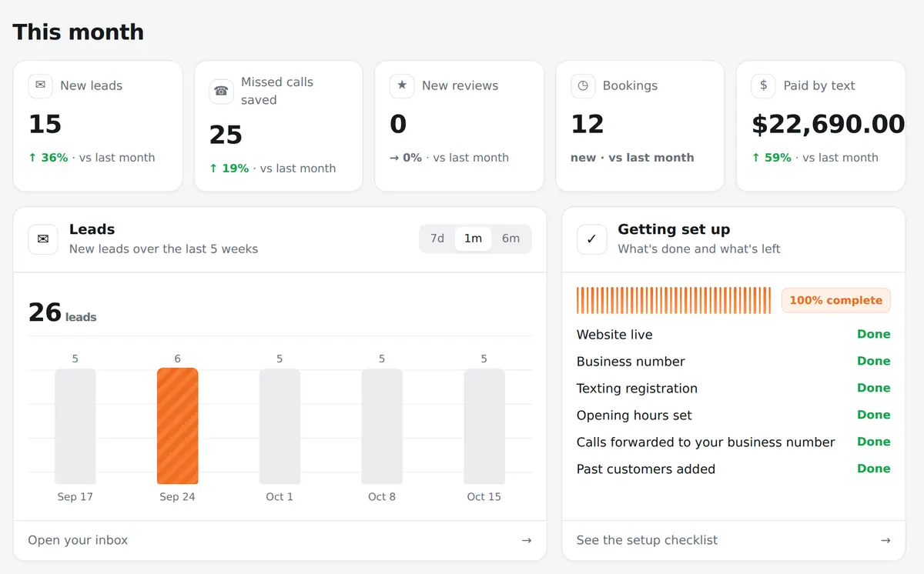Select the Oct 1 bar in chart

pyautogui.click(x=280, y=426)
